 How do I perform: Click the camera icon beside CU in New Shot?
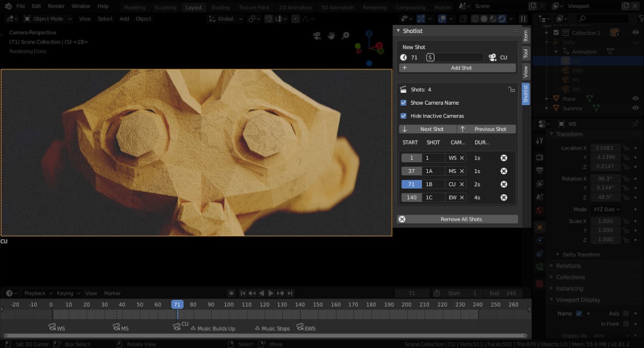point(494,57)
